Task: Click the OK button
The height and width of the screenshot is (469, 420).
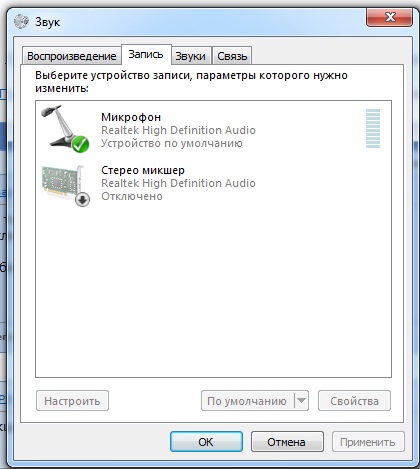Action: pyautogui.click(x=206, y=442)
